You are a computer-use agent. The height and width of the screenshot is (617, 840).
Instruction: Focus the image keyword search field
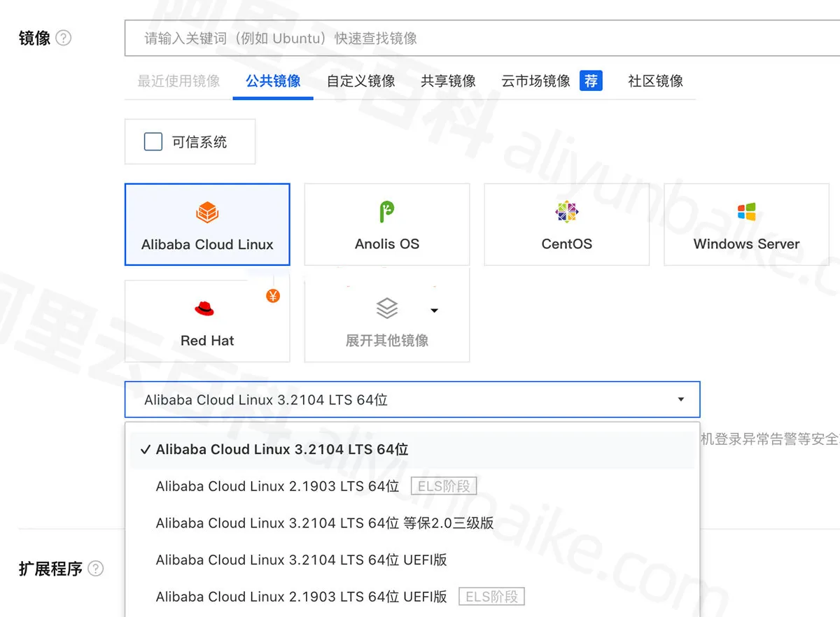click(482, 38)
